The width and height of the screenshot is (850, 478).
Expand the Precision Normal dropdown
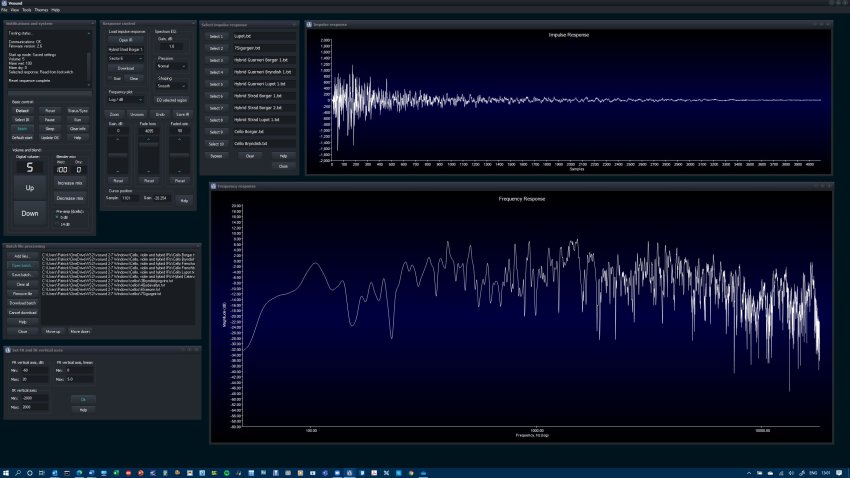click(x=171, y=67)
